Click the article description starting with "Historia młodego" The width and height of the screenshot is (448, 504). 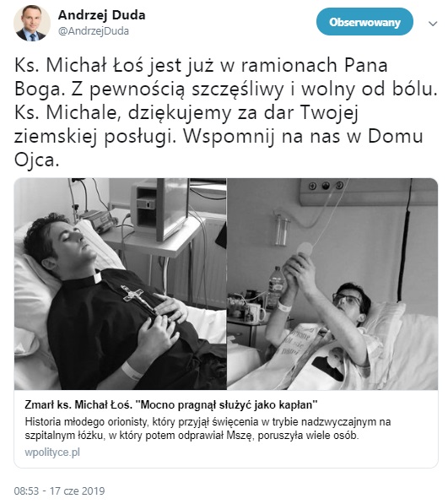208,429
